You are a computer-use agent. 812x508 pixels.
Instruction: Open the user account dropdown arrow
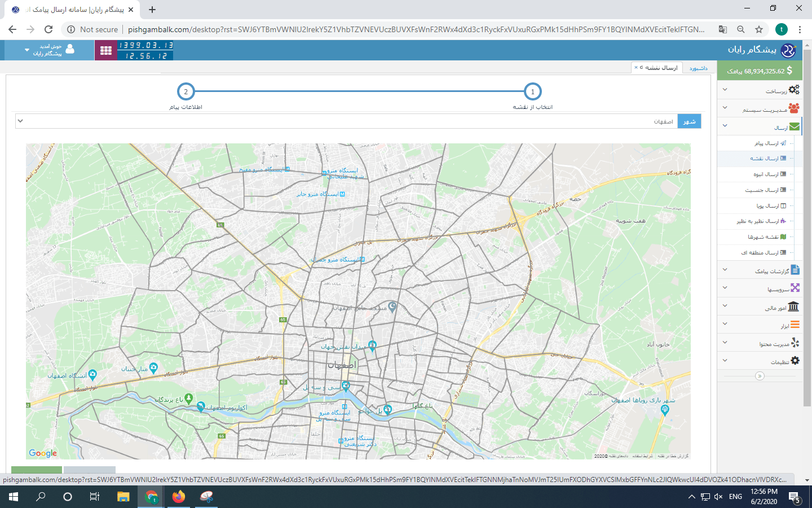pos(27,50)
